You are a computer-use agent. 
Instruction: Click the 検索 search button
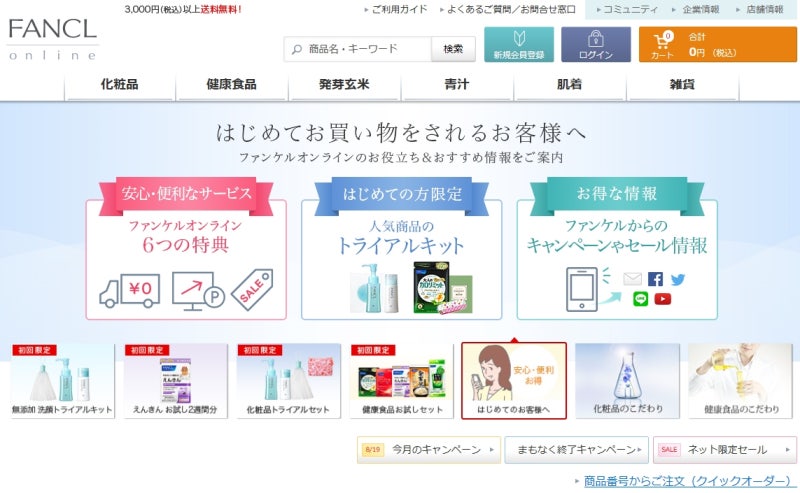[x=453, y=49]
